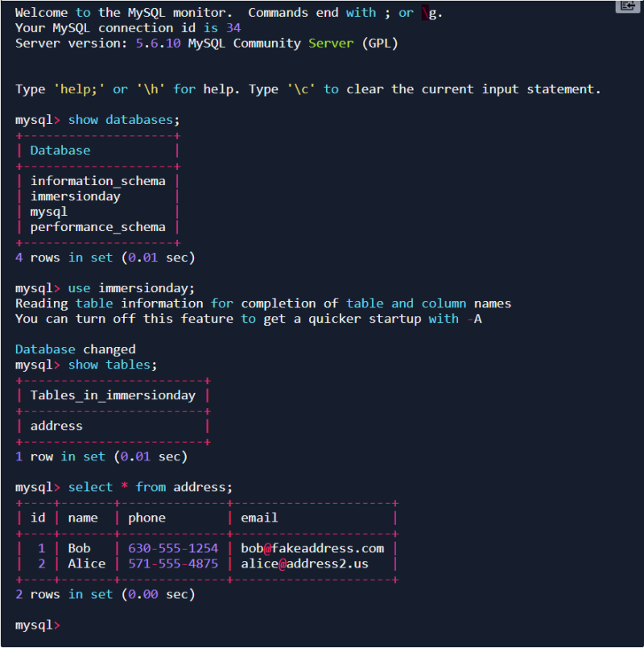Select the 'Alice' name cell
The image size is (644, 648).
87,563
